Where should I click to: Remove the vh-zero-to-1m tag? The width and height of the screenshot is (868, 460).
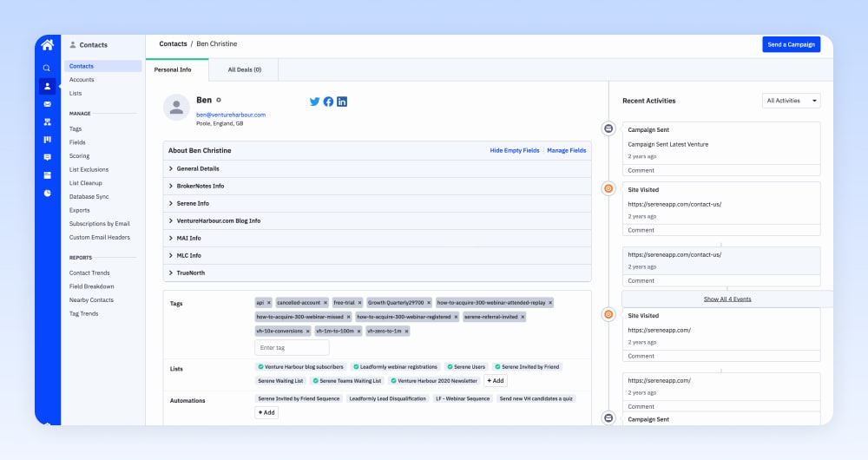[x=406, y=331]
